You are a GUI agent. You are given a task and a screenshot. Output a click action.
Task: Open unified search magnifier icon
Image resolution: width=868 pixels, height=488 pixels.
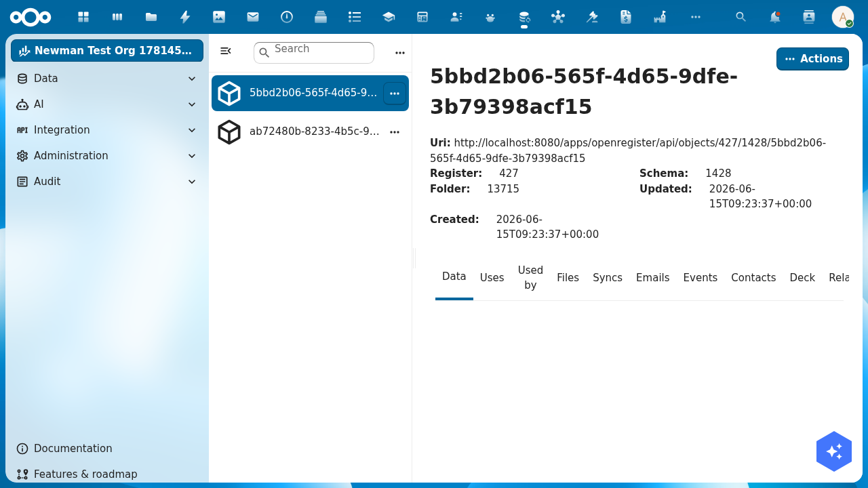tap(741, 17)
